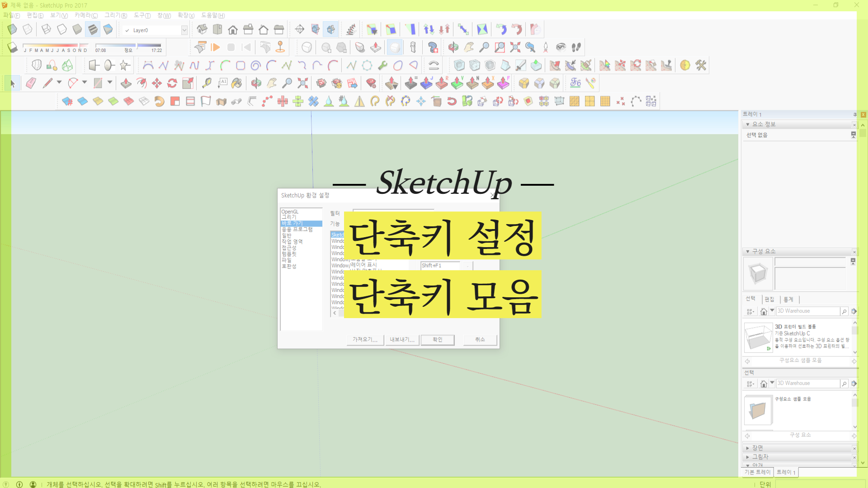The width and height of the screenshot is (868, 488).
Task: Open the Layer0 layer dropdown
Action: [x=184, y=30]
